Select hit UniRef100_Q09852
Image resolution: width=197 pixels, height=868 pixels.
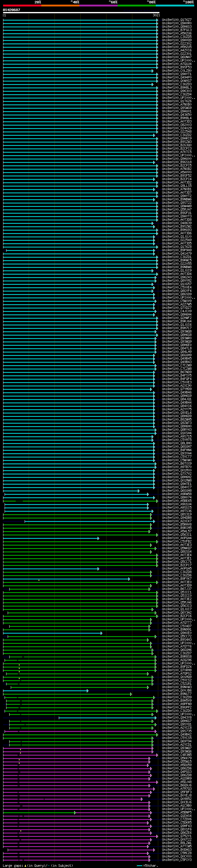click(x=177, y=799)
